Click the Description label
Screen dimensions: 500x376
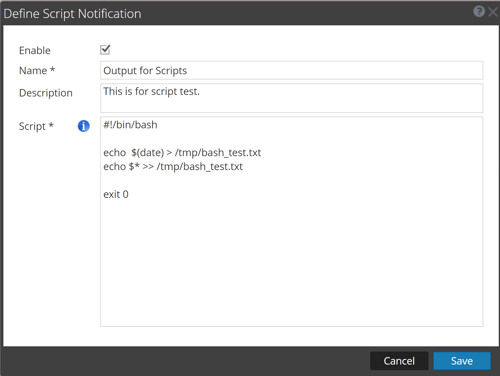point(46,93)
